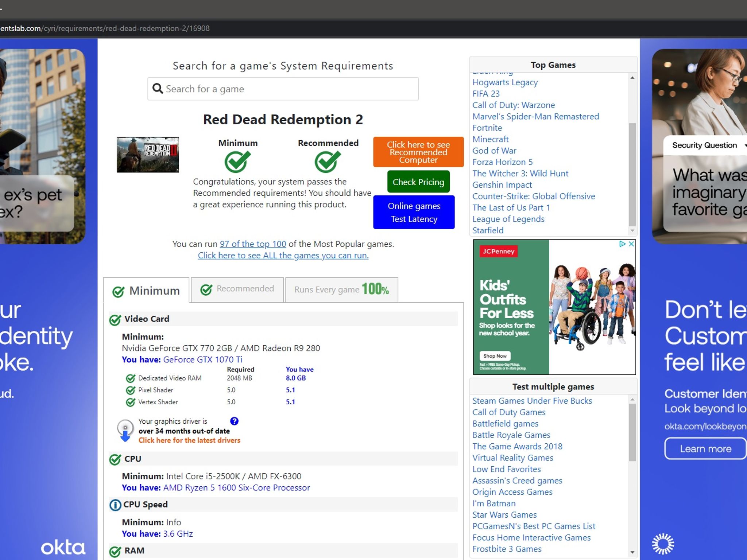The width and height of the screenshot is (747, 560).
Task: Click 'Click here to see Recommended Computer' button
Action: tap(418, 152)
